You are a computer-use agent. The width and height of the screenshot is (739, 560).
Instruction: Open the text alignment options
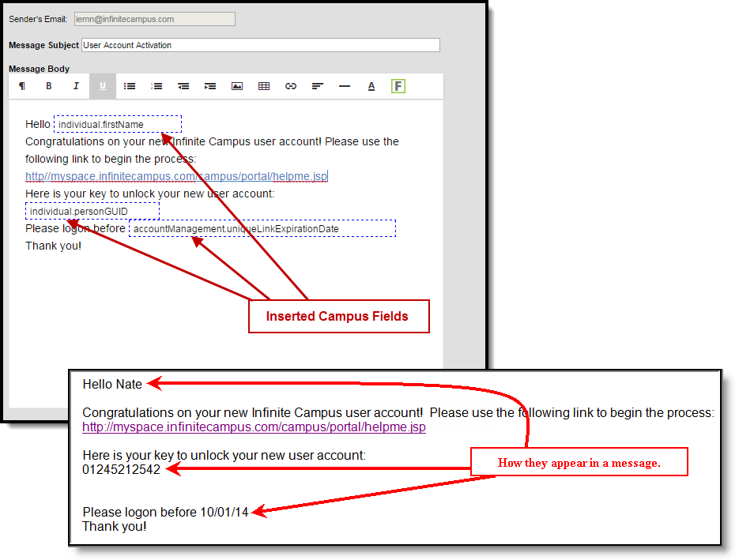pos(318,86)
